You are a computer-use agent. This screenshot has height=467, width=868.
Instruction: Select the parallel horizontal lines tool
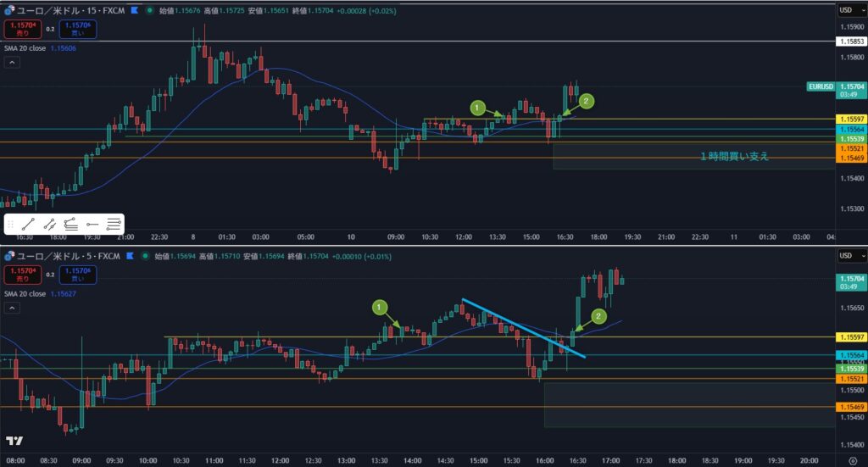(114, 225)
